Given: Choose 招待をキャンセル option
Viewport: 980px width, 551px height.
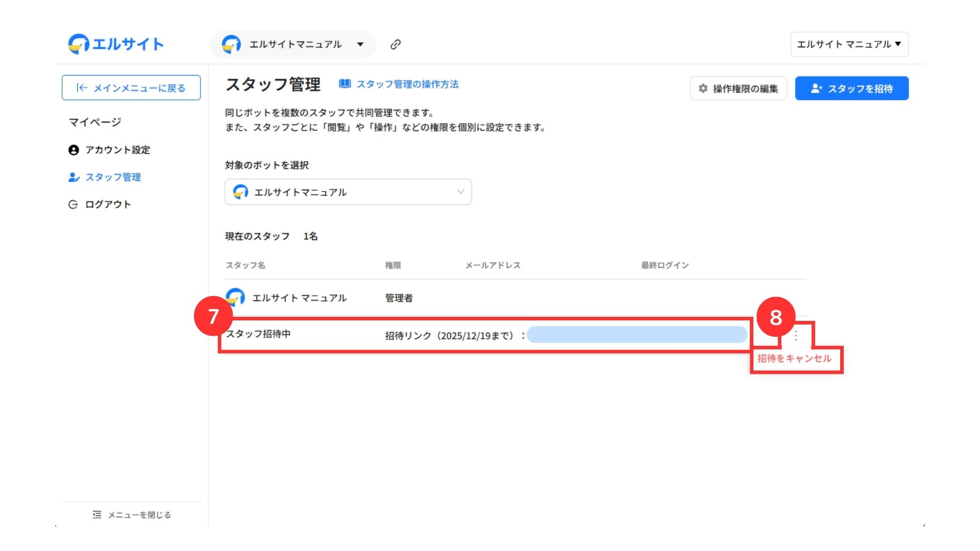Looking at the screenshot, I should coord(794,359).
